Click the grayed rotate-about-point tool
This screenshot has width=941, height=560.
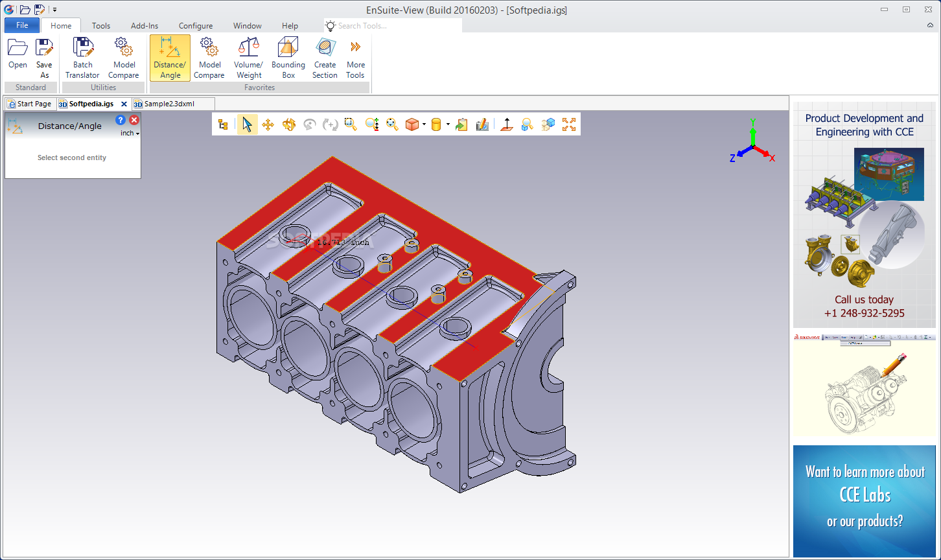[330, 124]
